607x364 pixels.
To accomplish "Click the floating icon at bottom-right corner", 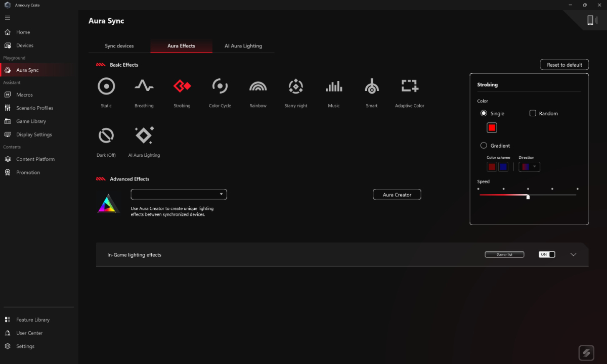I will (587, 353).
